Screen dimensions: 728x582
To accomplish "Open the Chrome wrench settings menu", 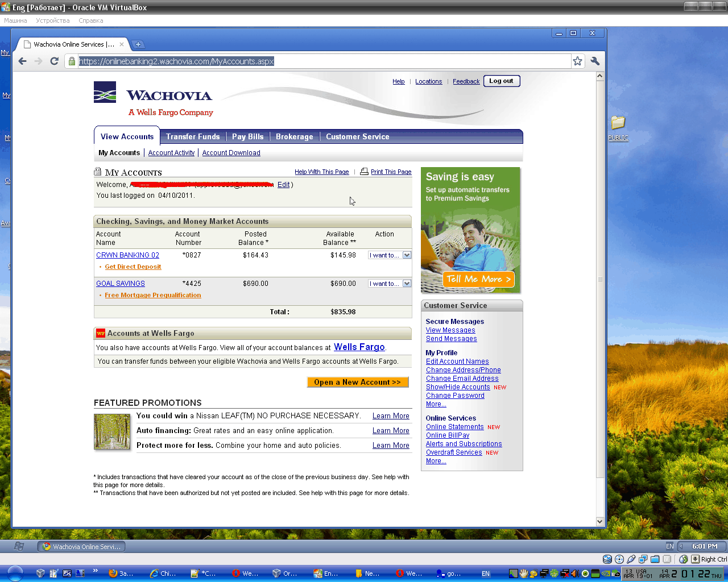I will (595, 61).
